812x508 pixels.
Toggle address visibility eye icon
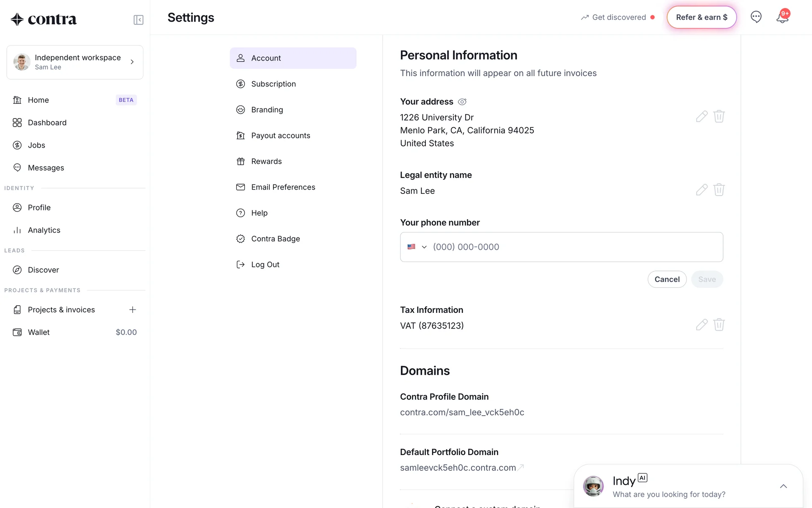pos(462,102)
